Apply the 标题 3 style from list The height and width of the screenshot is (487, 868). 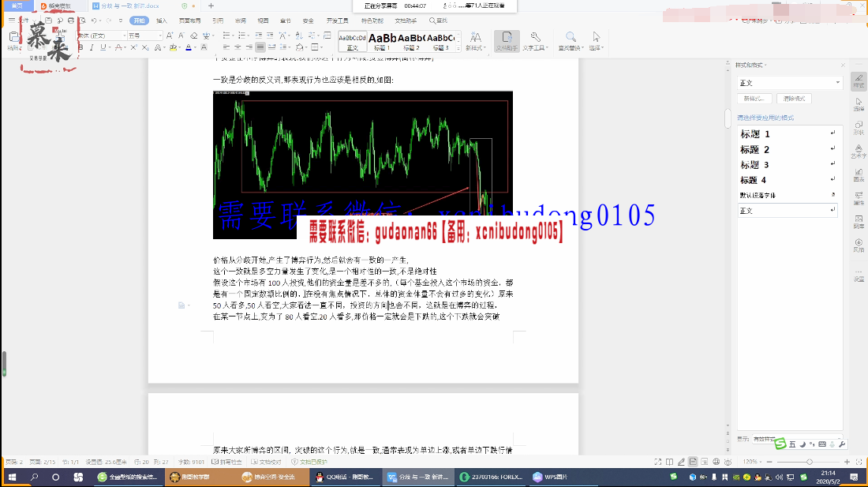coord(788,165)
